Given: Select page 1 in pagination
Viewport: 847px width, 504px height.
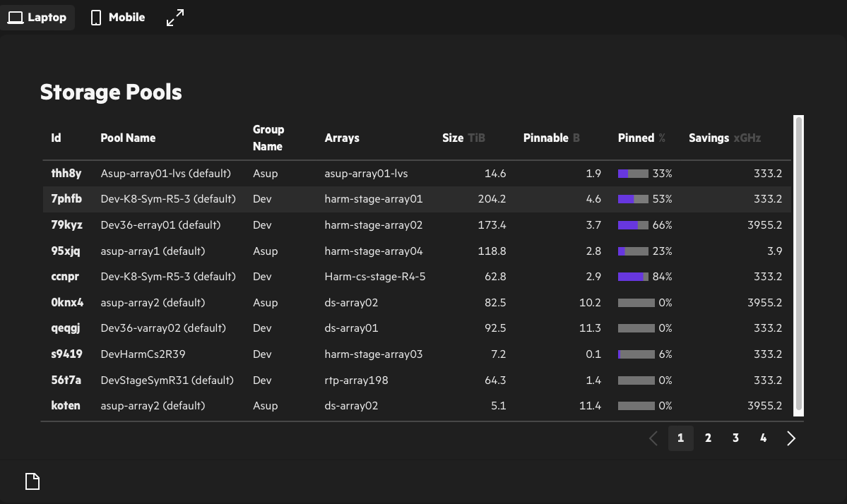Looking at the screenshot, I should [680, 438].
